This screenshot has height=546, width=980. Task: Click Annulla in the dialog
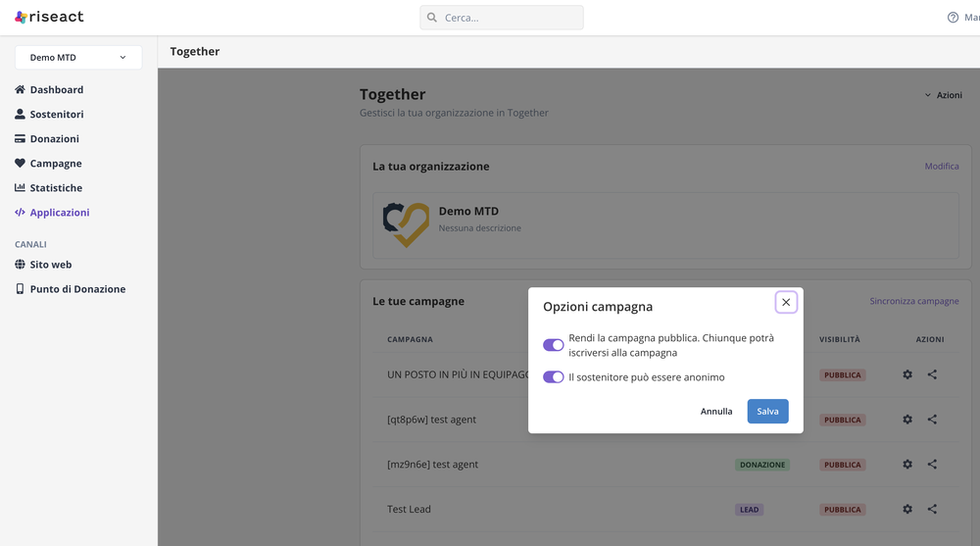716,411
